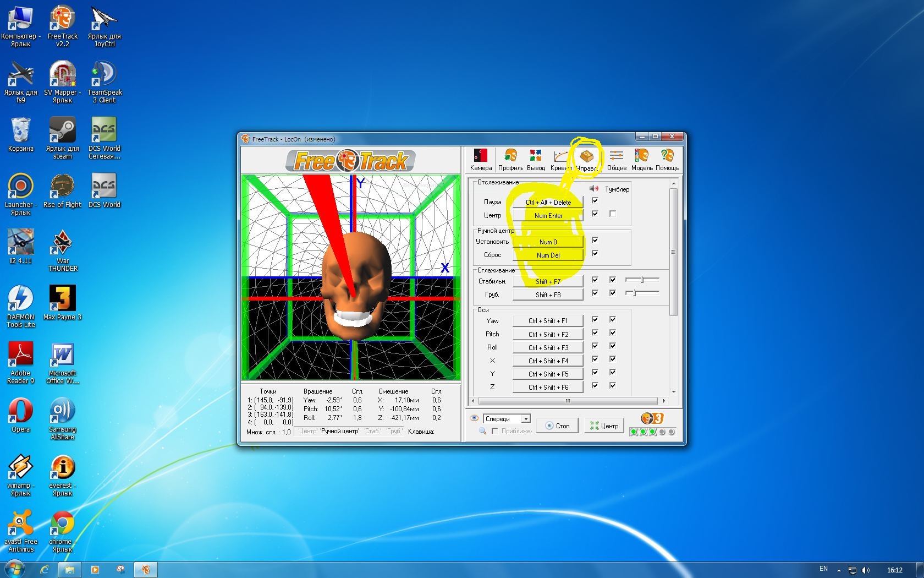
Task: Open the Камера tab in FreeTrack
Action: [x=481, y=160]
